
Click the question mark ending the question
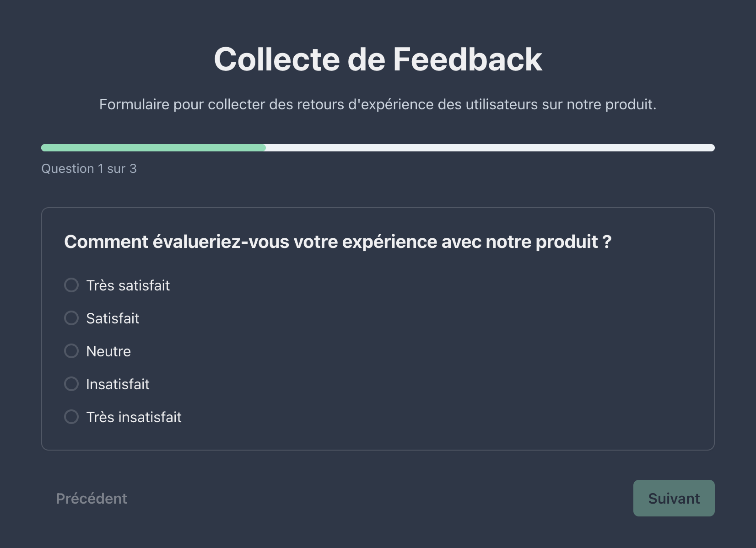(x=607, y=242)
